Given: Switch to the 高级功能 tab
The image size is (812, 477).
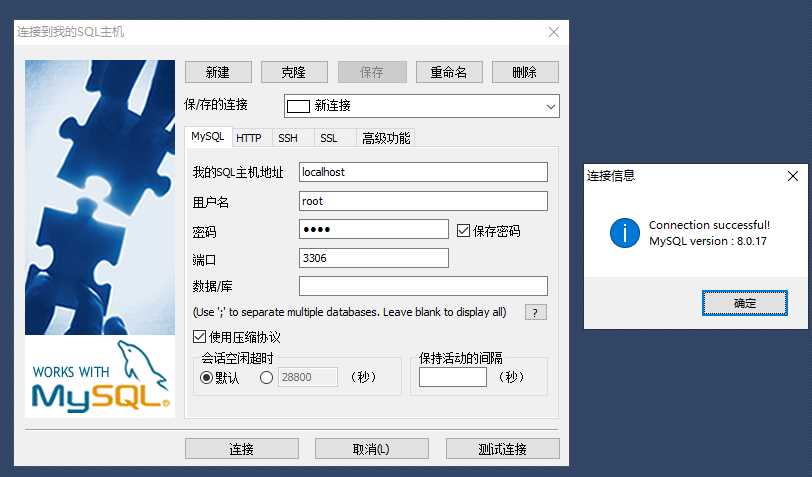Looking at the screenshot, I should click(386, 138).
